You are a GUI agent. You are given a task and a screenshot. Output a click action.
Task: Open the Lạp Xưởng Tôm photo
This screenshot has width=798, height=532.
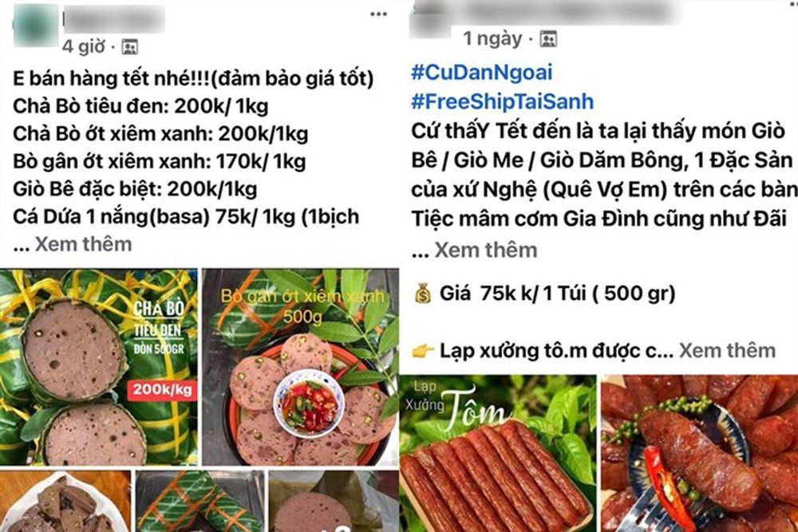(x=498, y=453)
